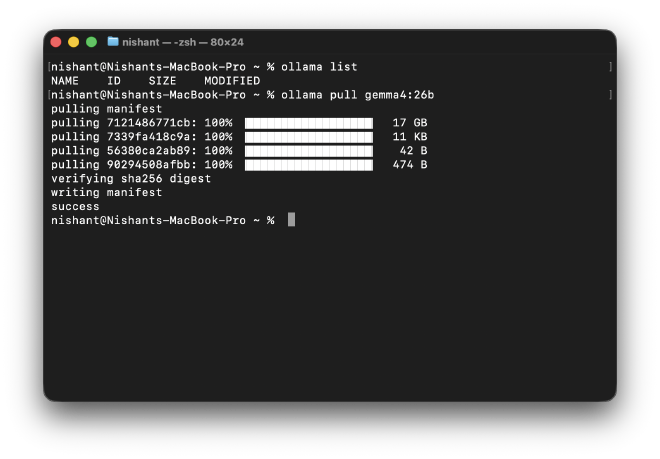Click the last 'nishant@Nishants-MacBook-Pro' prompt

pos(148,221)
